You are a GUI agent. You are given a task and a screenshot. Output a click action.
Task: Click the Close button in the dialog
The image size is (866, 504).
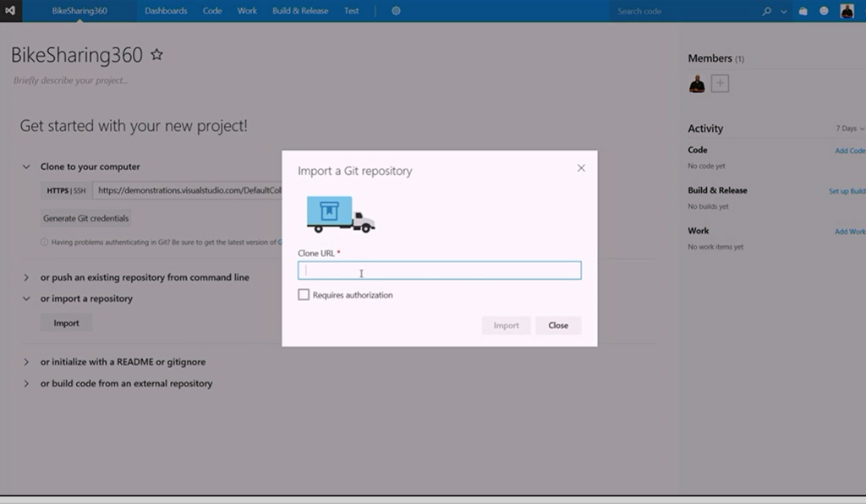(x=558, y=326)
